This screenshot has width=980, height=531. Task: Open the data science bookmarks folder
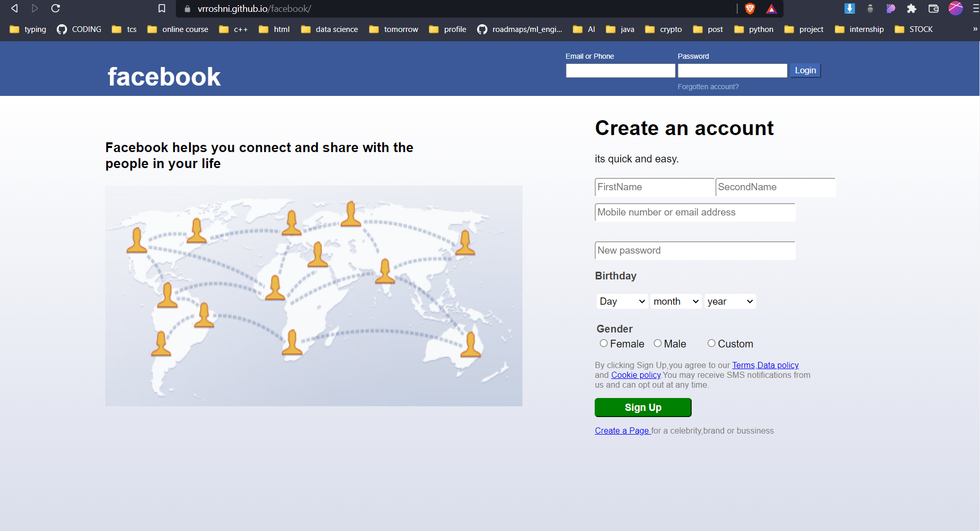[x=330, y=29]
